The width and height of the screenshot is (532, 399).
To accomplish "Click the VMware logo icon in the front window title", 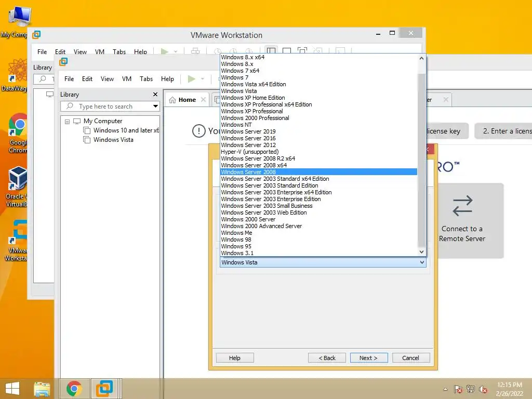I will point(63,62).
